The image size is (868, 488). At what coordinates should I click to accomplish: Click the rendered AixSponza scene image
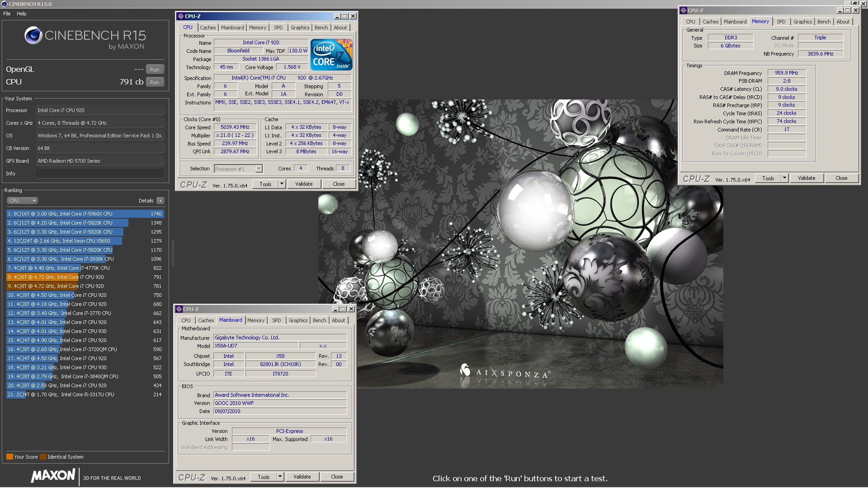coord(520,244)
